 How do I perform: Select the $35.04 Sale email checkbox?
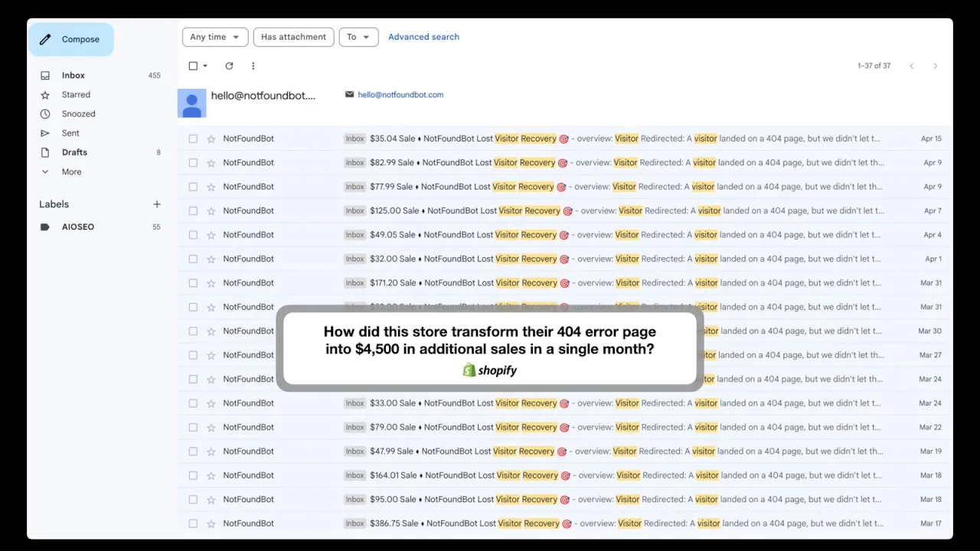(193, 139)
